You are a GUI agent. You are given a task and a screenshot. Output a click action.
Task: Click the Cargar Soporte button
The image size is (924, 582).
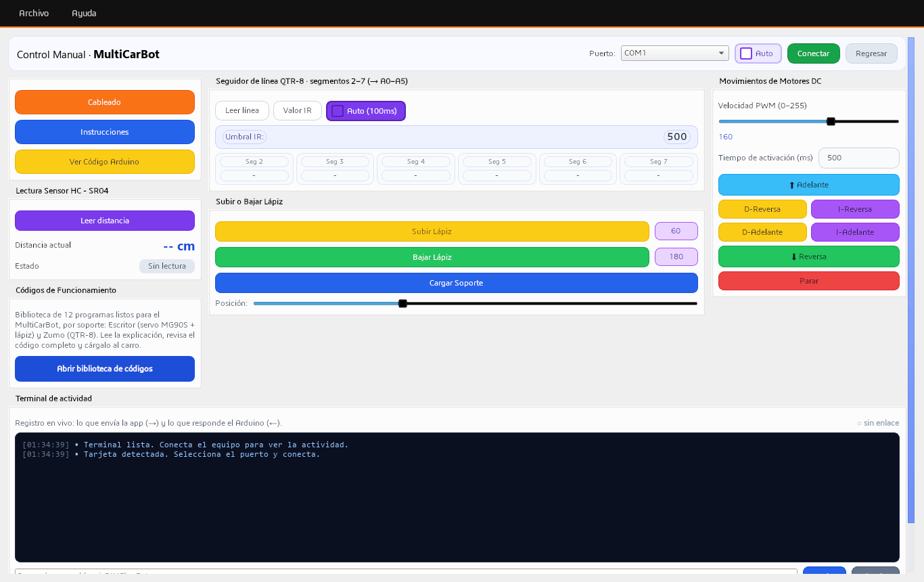point(457,283)
